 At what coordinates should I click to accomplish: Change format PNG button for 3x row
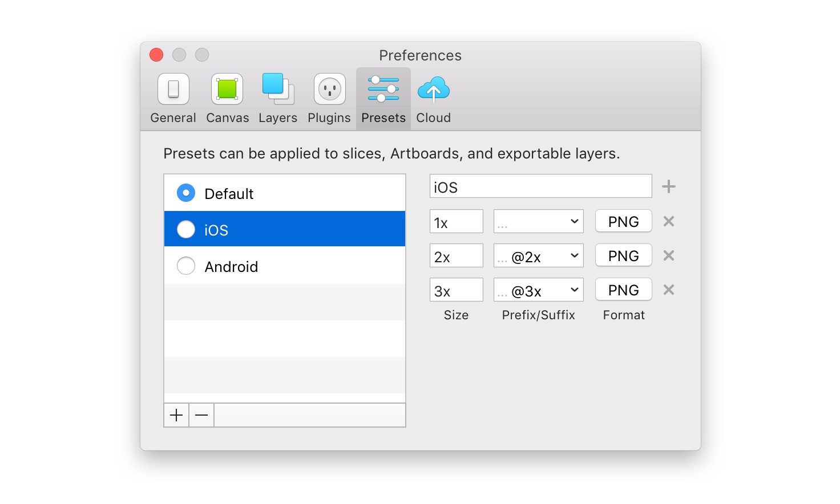click(624, 290)
